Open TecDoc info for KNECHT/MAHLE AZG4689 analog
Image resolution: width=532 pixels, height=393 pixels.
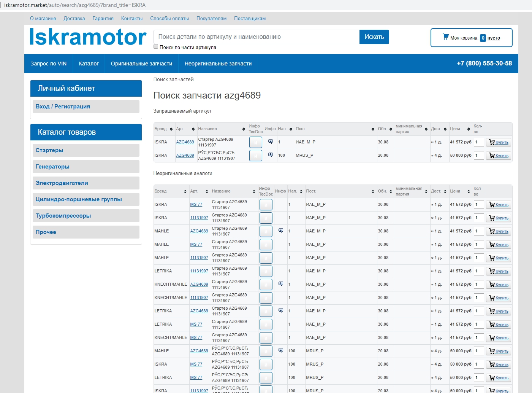point(266,285)
